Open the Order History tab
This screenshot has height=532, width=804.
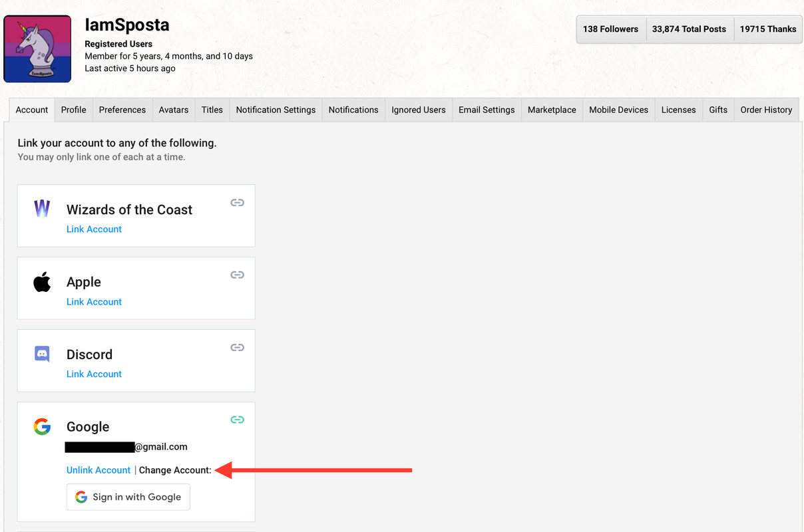tap(766, 110)
